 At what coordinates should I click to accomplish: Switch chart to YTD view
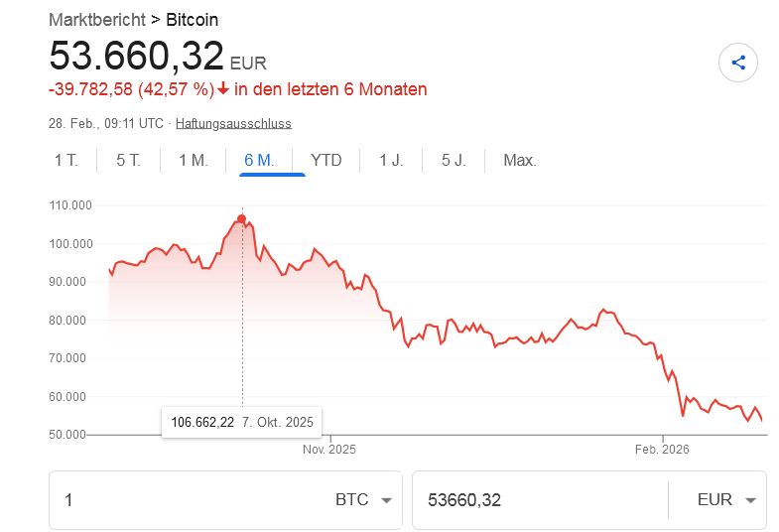[x=325, y=161]
